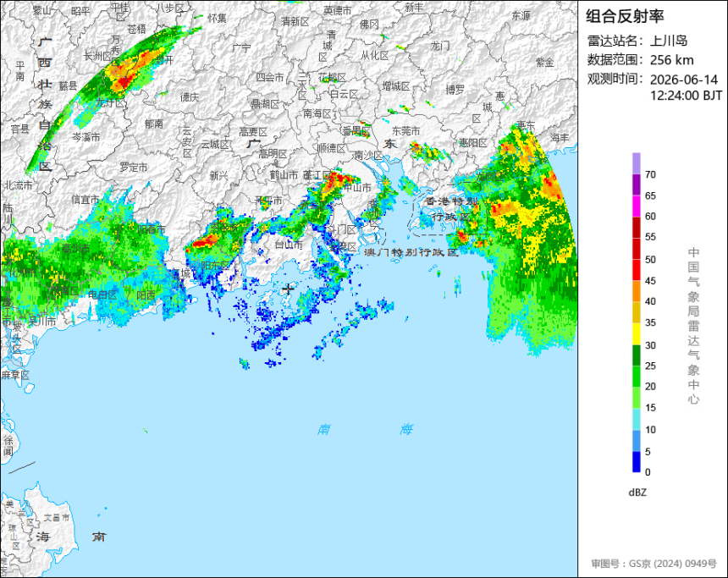Viewport: 728px width, 578px height.
Task: Click the 中山市 map label
Action: 357,188
